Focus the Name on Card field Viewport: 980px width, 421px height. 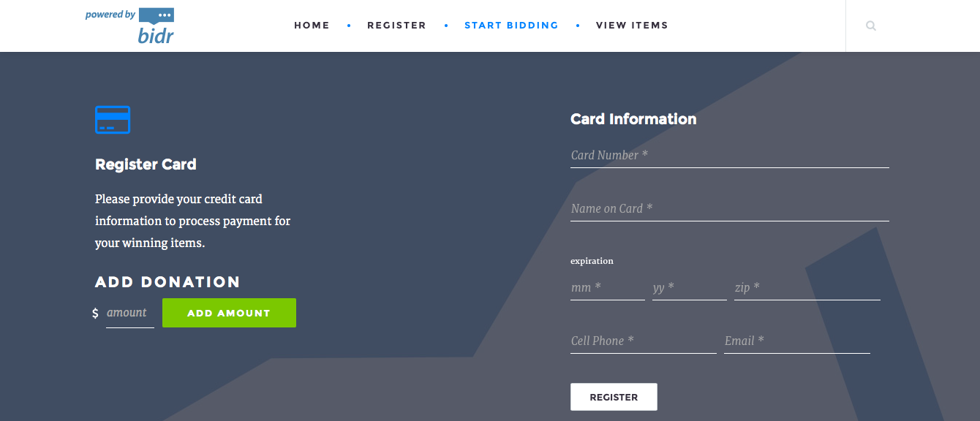(x=730, y=208)
